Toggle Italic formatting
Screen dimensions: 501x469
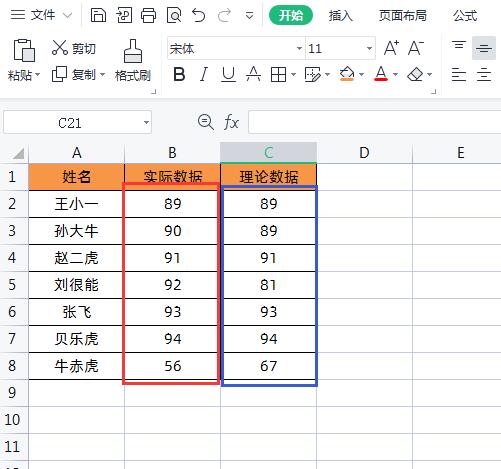pyautogui.click(x=203, y=74)
